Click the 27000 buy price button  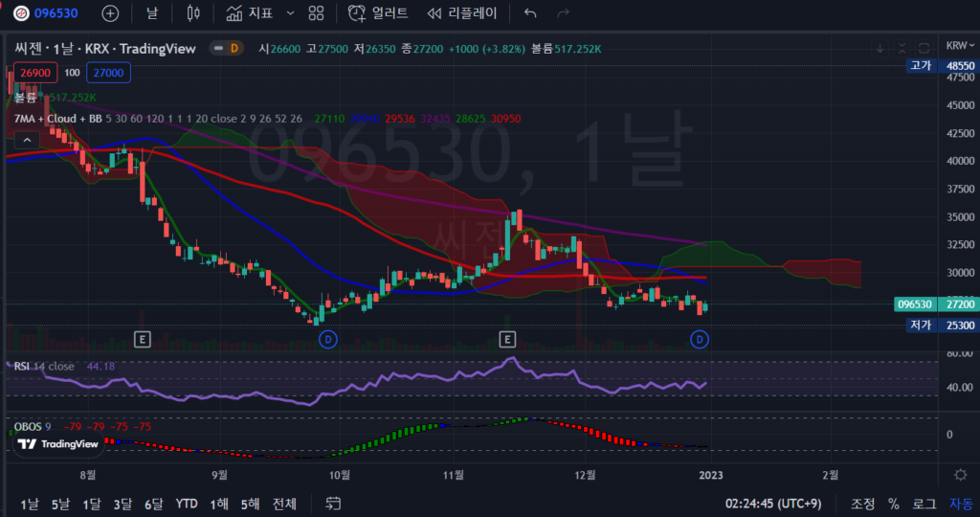click(107, 73)
